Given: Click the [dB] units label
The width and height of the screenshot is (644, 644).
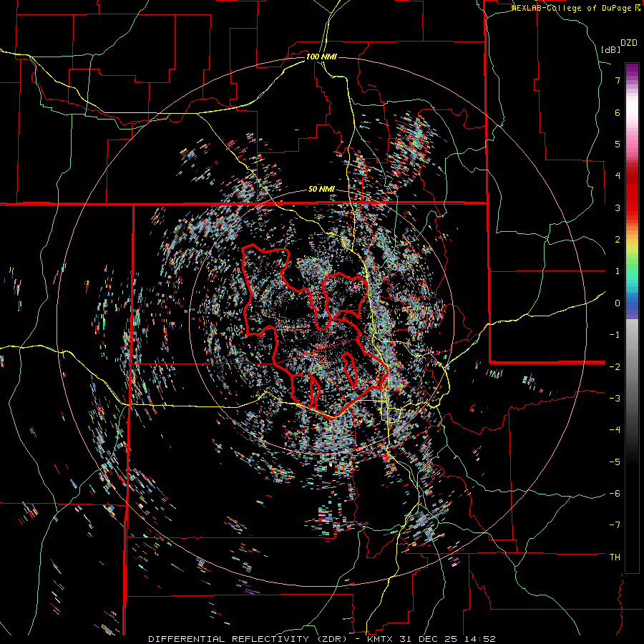Looking at the screenshot, I should click(611, 50).
